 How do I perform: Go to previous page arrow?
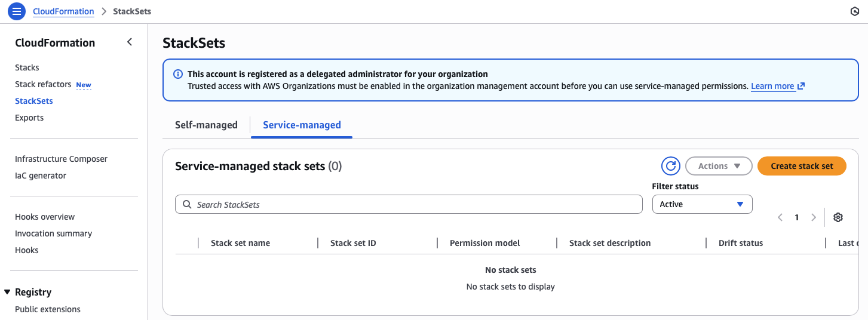click(780, 217)
